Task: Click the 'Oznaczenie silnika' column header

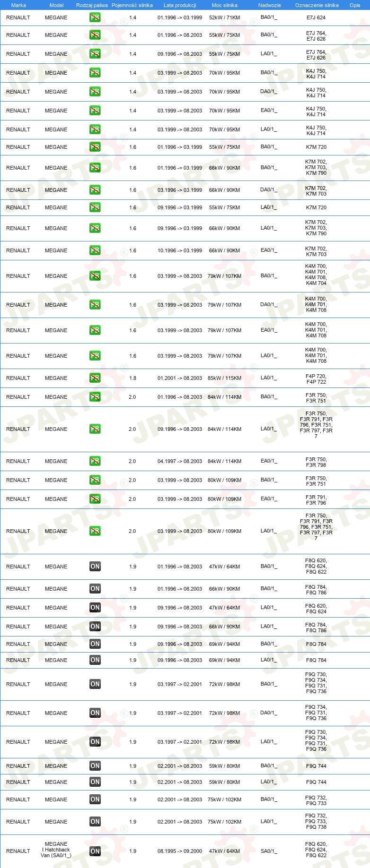Action: (317, 5)
